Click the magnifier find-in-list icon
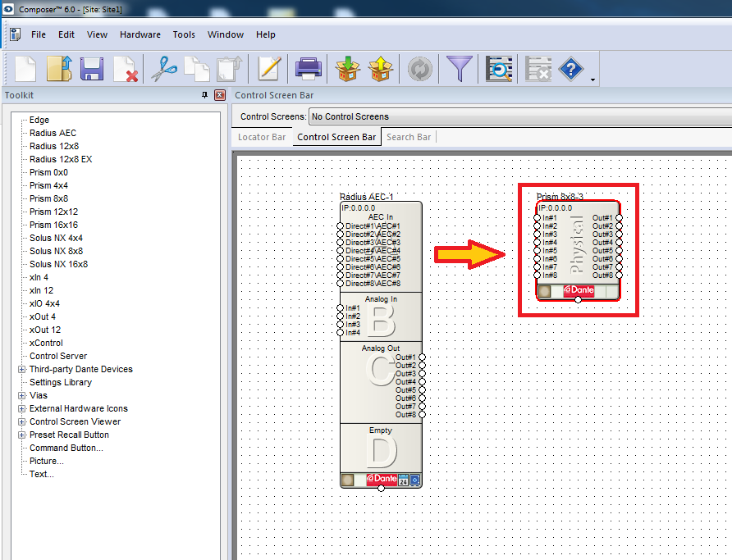The width and height of the screenshot is (732, 560). [x=499, y=69]
